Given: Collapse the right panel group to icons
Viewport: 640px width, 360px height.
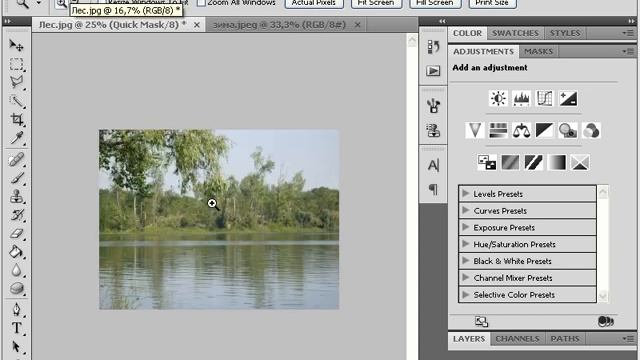Looking at the screenshot, I should (631, 21).
